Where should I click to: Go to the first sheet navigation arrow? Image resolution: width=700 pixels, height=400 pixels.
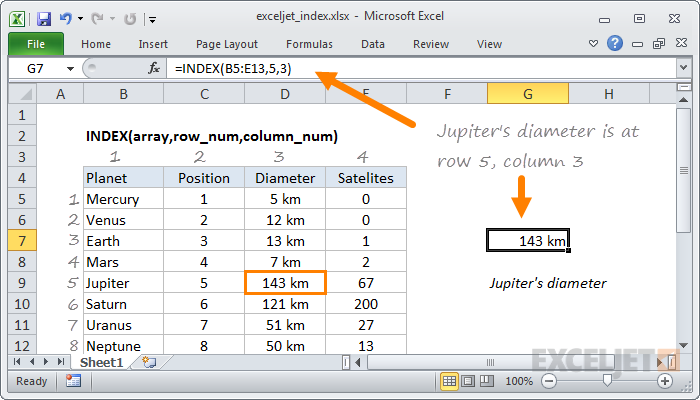click(x=14, y=361)
